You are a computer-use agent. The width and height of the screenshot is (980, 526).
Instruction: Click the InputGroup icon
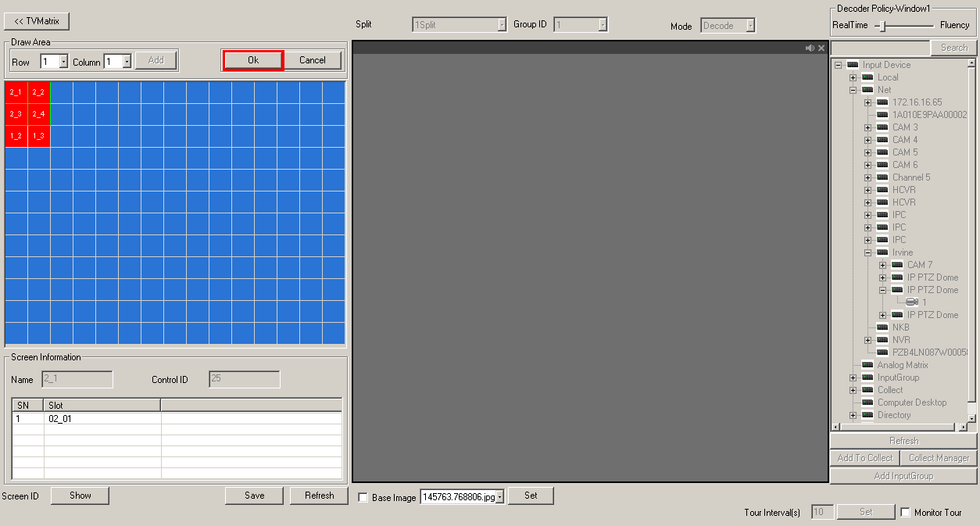[x=867, y=378]
